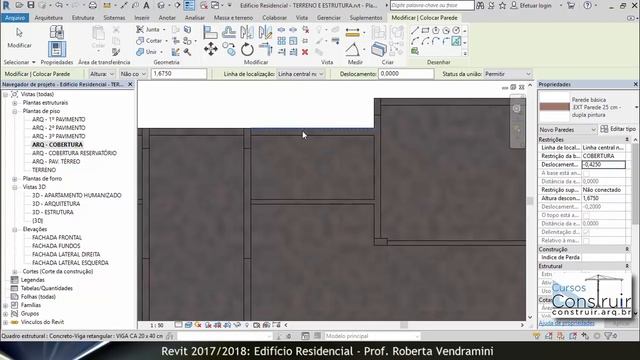640x360 pixels.
Task: Open the Status da união dropdown
Action: pos(508,74)
